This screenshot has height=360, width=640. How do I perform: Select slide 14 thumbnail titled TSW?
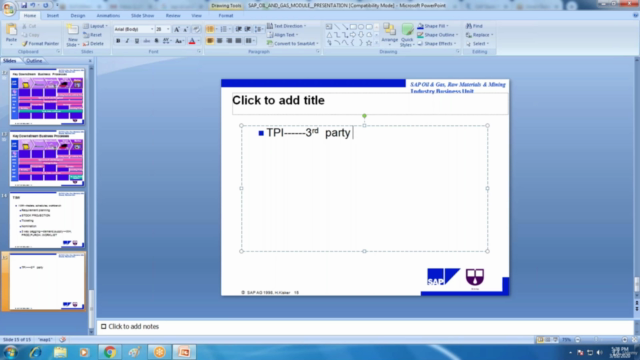pos(47,220)
